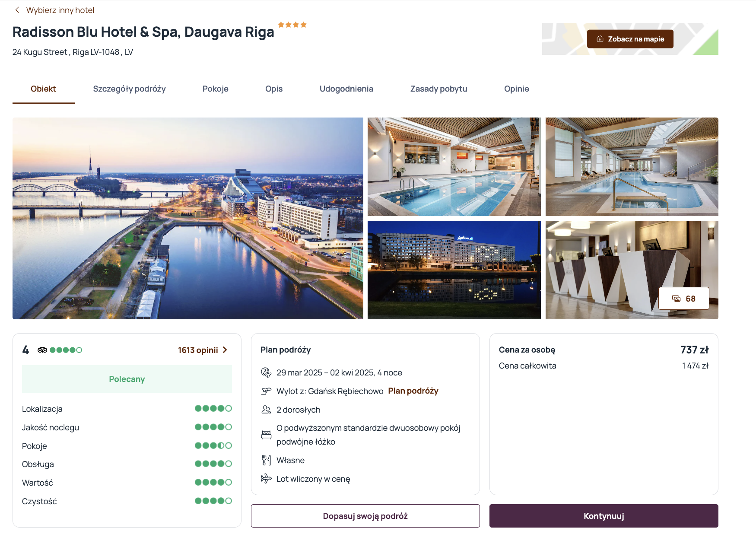This screenshot has height=547, width=756.
Task: Click the hotel star rating icons
Action: click(292, 25)
